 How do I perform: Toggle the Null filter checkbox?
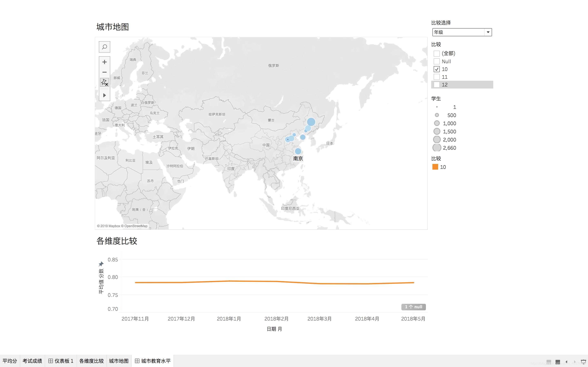pos(437,61)
